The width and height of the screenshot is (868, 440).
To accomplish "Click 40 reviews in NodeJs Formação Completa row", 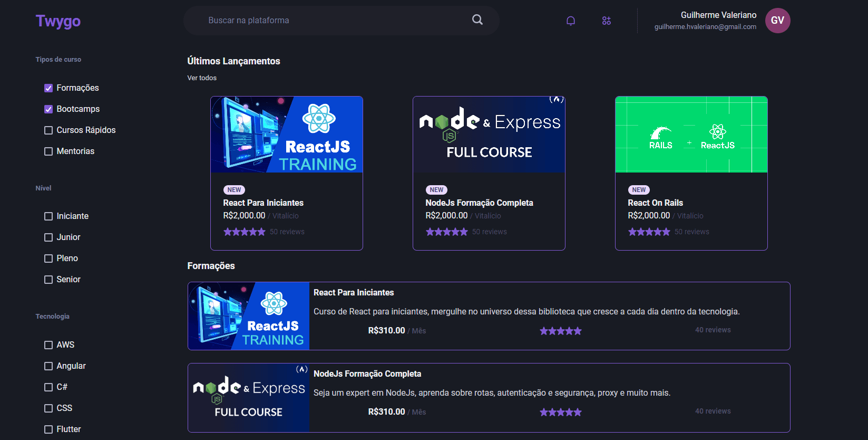I will click(x=713, y=411).
